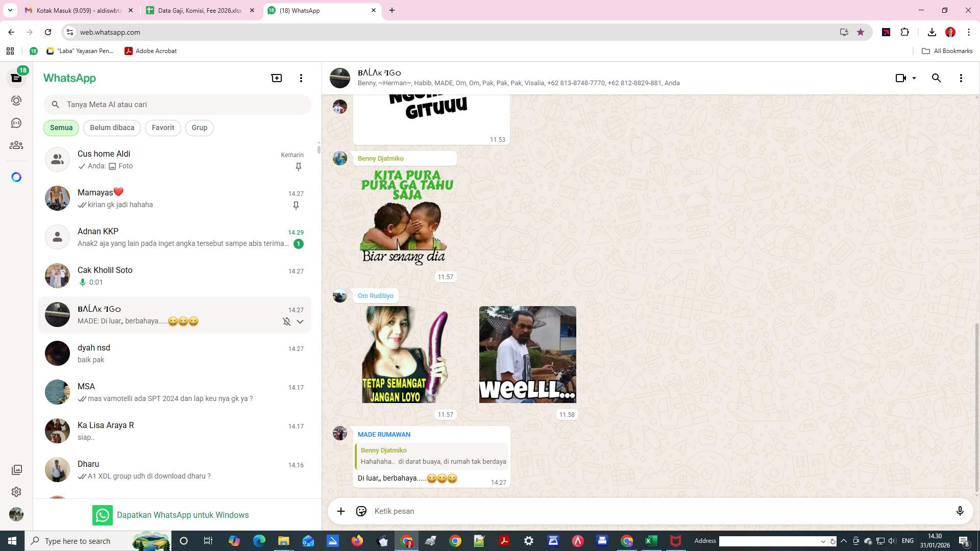Start a video call in the group
Screen dimensions: 980x551
click(x=900, y=78)
